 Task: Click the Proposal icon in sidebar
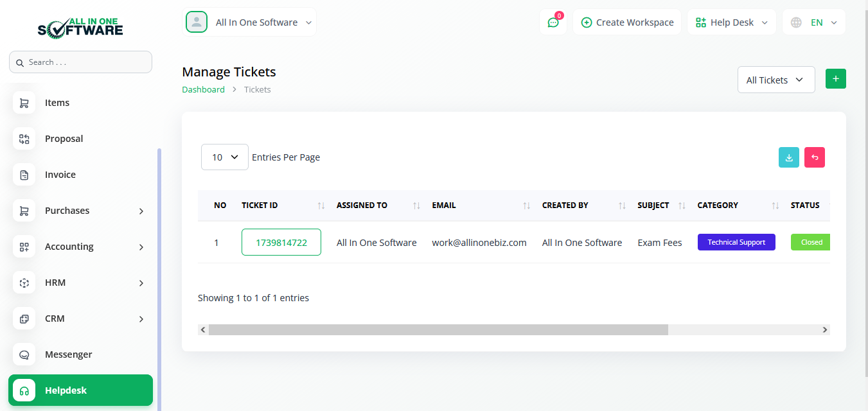[x=24, y=139]
